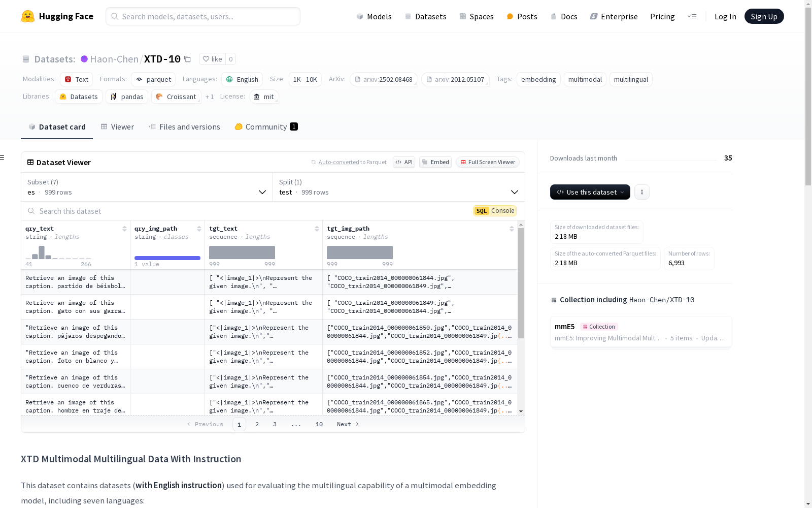This screenshot has height=508, width=812.
Task: Click the Croissant library tag
Action: click(176, 97)
